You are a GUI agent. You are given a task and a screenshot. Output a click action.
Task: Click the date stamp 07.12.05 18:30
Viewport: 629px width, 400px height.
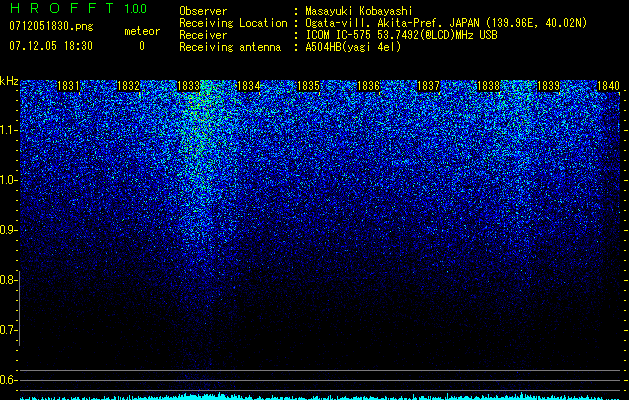click(51, 46)
